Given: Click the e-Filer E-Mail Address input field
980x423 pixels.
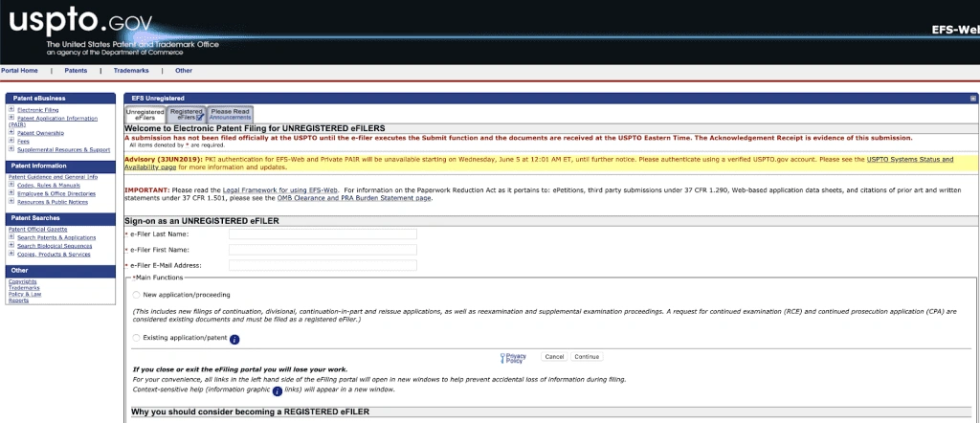Looking at the screenshot, I should point(323,265).
